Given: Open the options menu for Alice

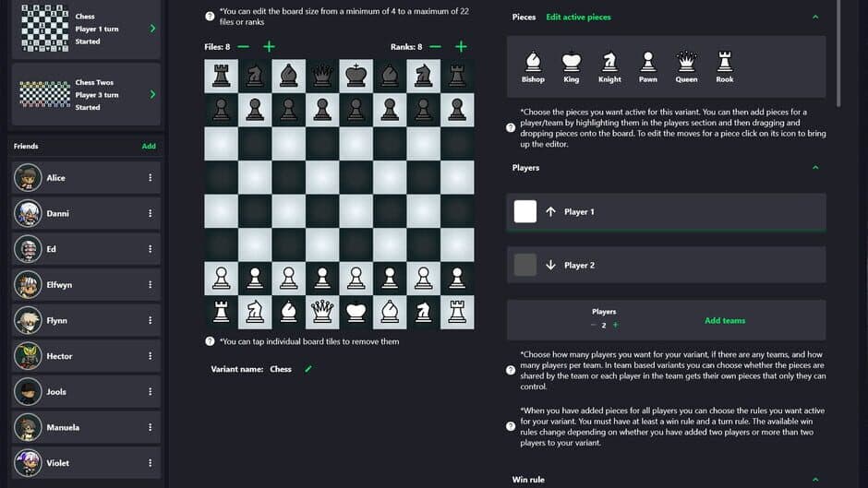Looking at the screenshot, I should coord(150,178).
